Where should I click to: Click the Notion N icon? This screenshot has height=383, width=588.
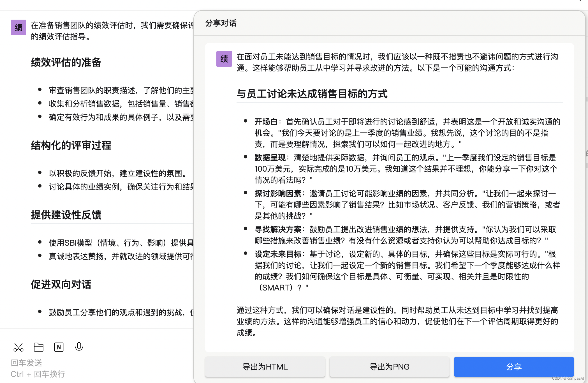tap(59, 347)
